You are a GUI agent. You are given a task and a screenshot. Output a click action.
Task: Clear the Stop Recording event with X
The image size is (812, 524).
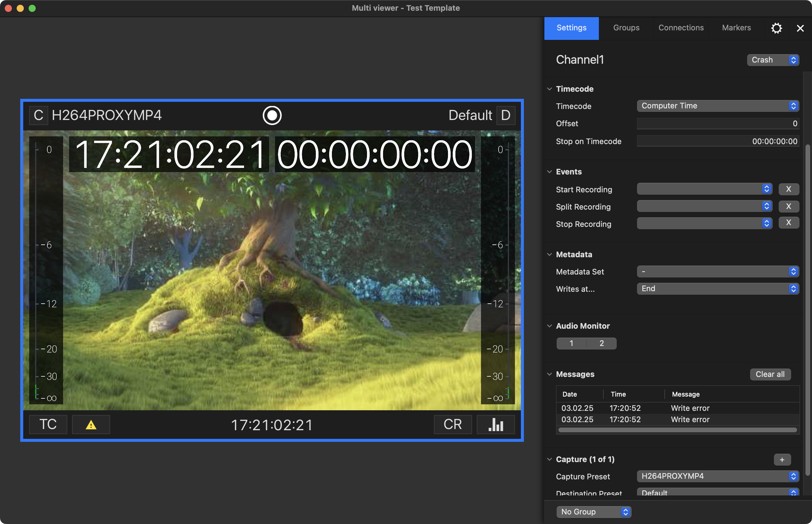click(x=788, y=223)
